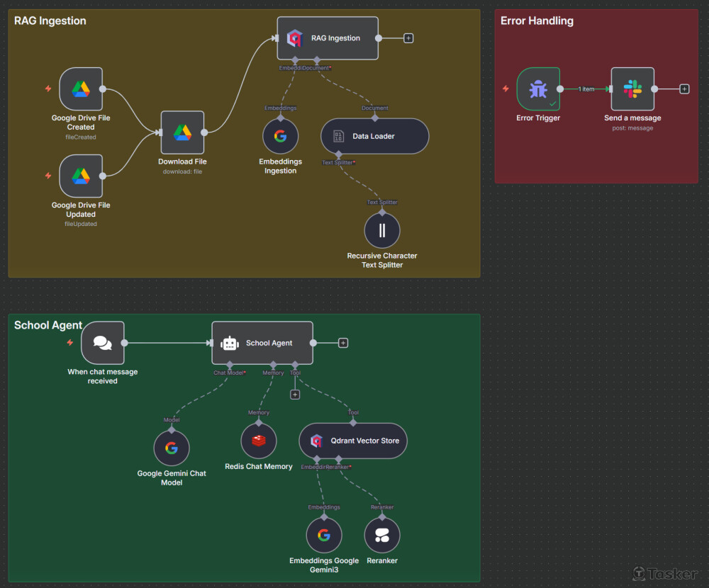Select the Redis Chat Memory node
709x588 pixels.
(259, 441)
